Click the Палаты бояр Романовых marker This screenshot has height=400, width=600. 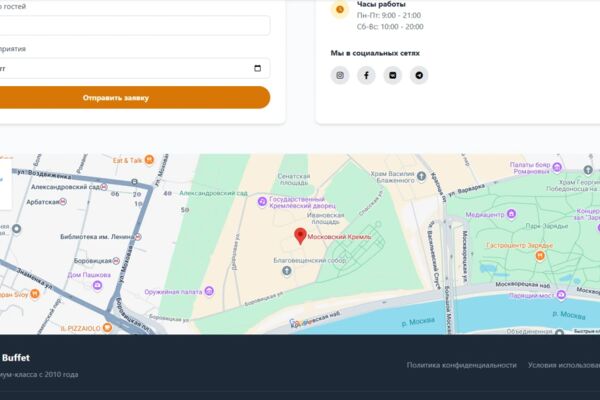(557, 167)
